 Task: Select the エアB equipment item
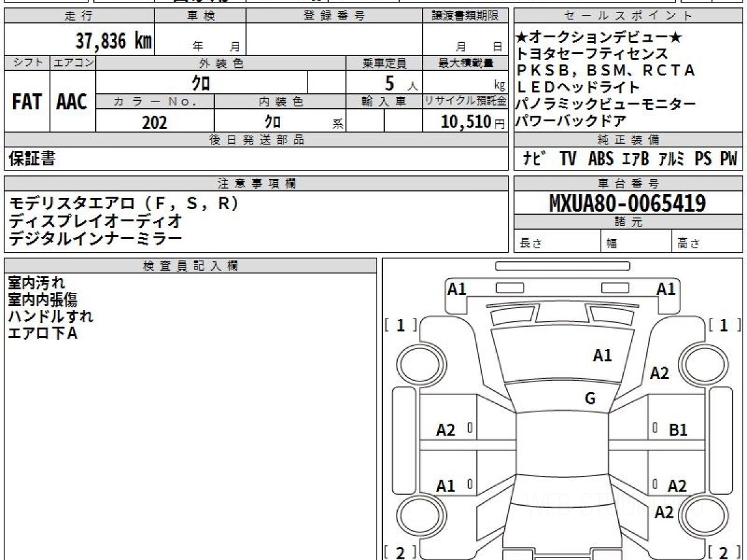tap(635, 159)
